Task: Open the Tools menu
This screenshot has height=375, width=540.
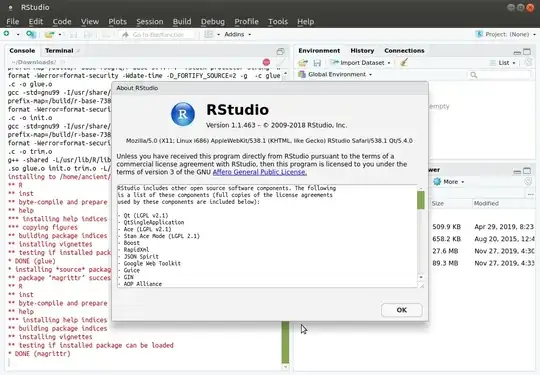Action: 278,21
